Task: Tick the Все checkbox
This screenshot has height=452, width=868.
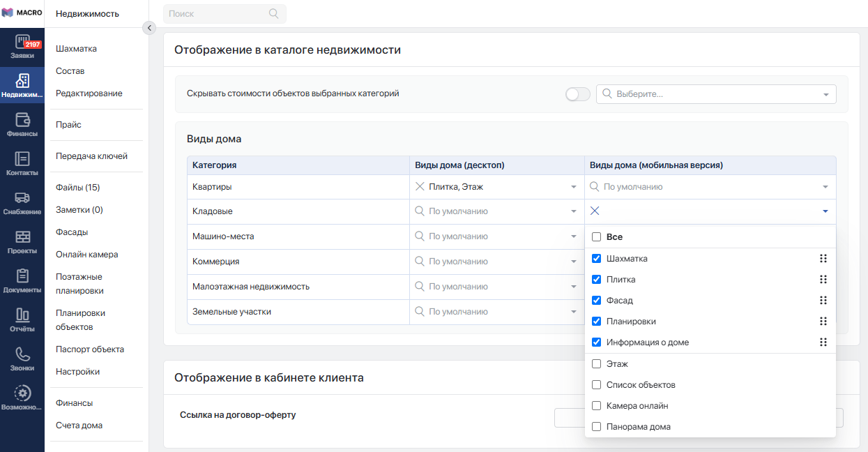Action: click(x=596, y=237)
